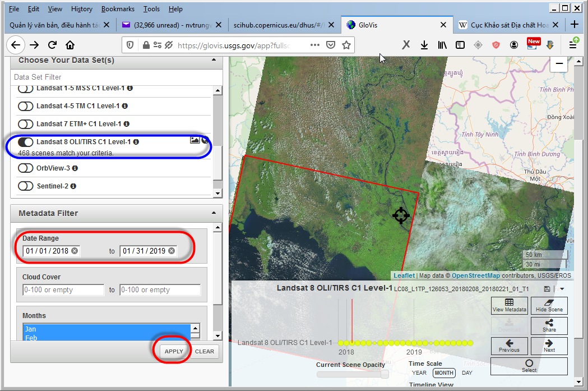
Task: Set time scale to MONTH
Action: (444, 373)
